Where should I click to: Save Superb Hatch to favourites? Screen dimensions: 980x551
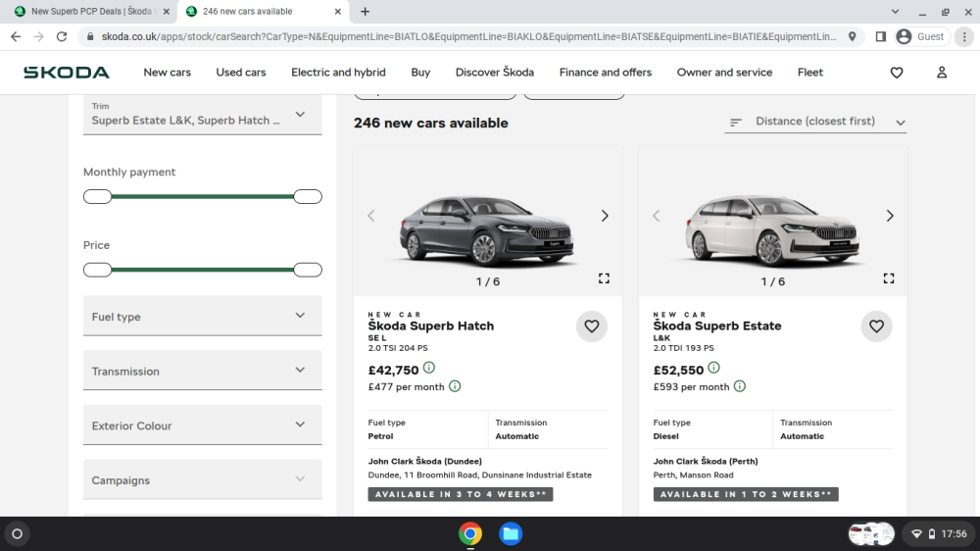[591, 326]
